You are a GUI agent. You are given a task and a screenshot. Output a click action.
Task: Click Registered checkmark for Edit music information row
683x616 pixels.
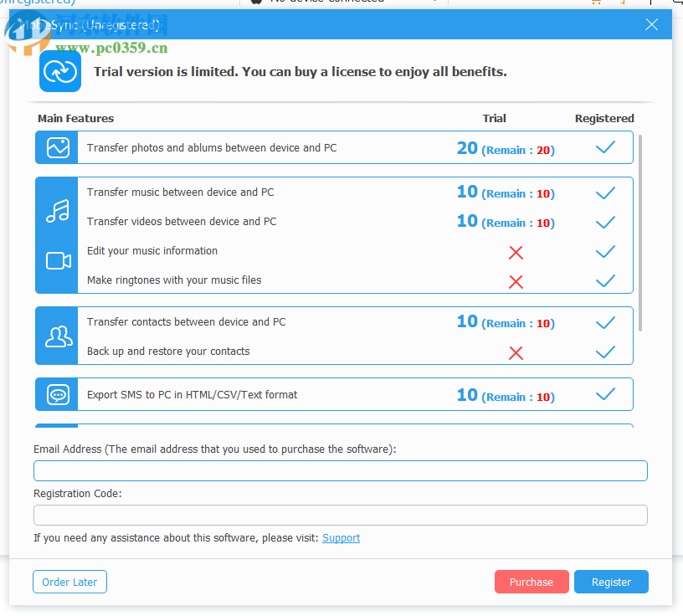pyautogui.click(x=605, y=251)
